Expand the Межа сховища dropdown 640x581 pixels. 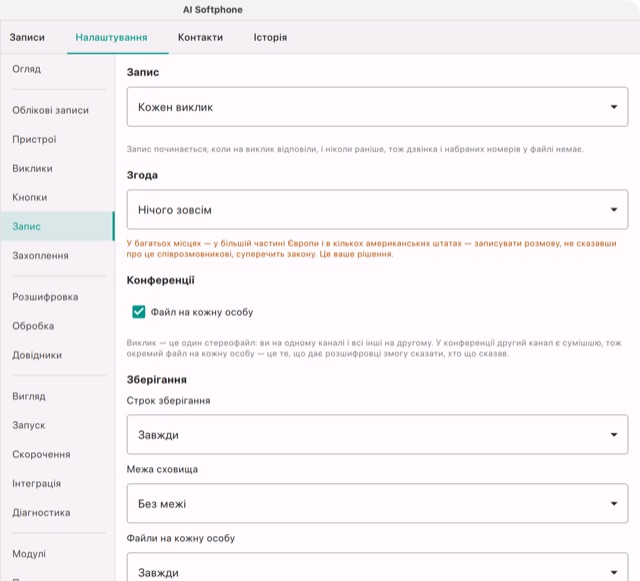[377, 503]
